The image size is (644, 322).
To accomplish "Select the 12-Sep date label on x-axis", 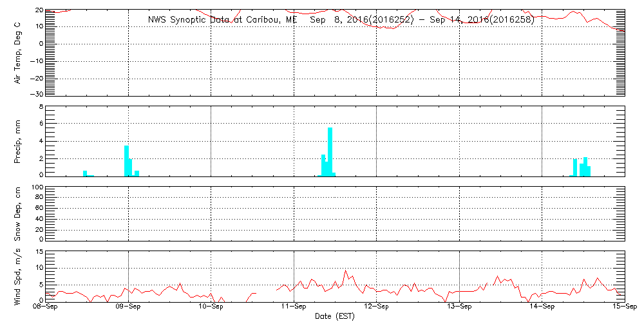I will tap(377, 308).
